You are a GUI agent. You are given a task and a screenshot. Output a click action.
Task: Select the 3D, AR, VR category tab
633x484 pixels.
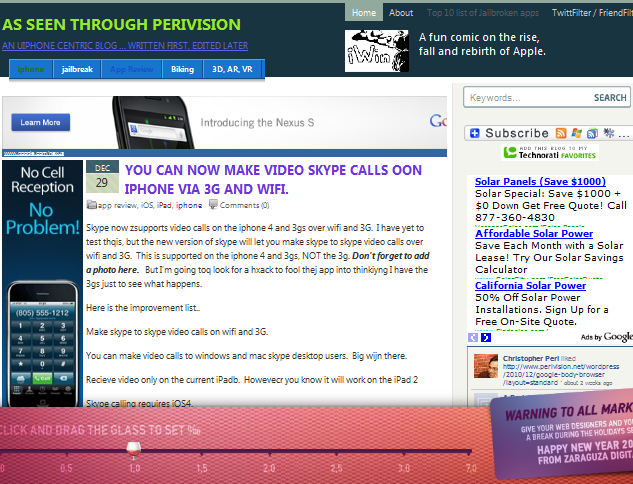[233, 69]
